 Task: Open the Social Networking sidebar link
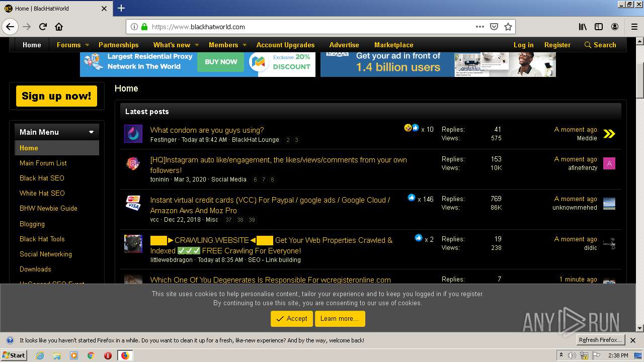tap(46, 254)
